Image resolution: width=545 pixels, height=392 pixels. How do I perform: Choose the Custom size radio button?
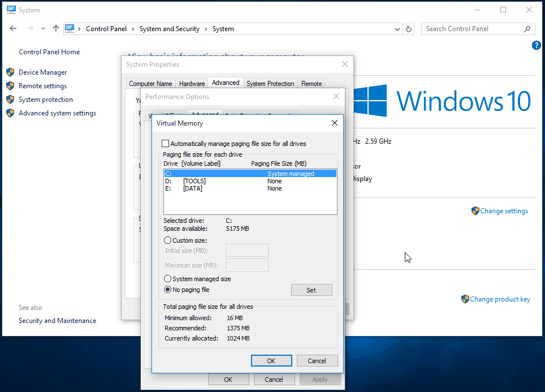[x=167, y=240]
